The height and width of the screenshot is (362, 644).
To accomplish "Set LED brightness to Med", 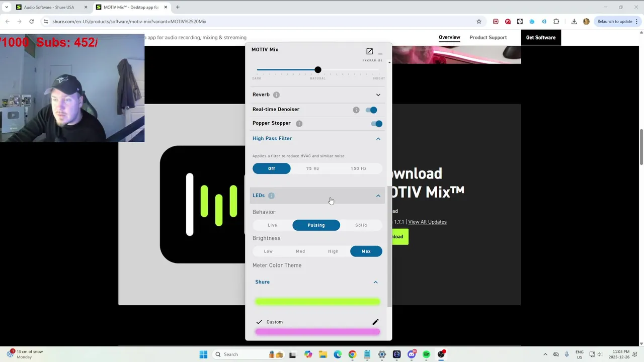I will [x=300, y=251].
